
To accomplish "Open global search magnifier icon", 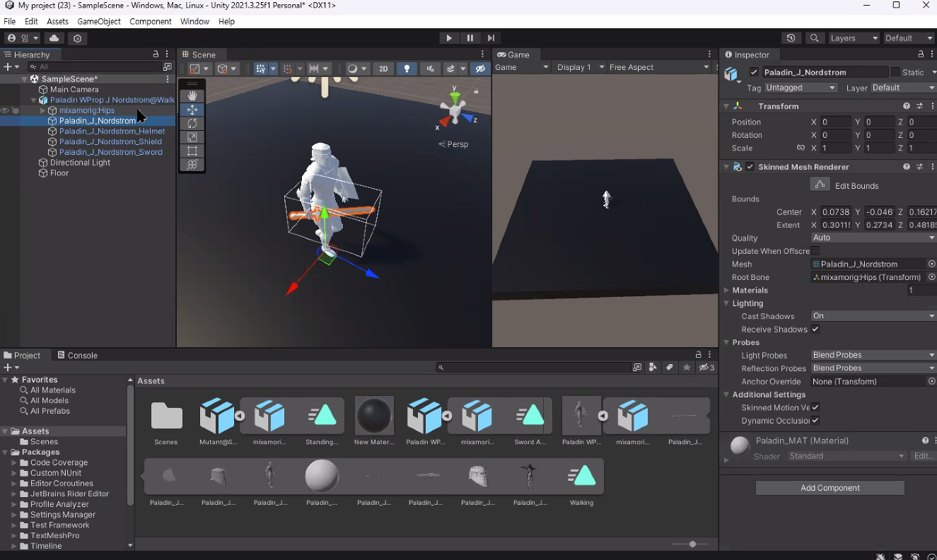I will click(x=815, y=38).
